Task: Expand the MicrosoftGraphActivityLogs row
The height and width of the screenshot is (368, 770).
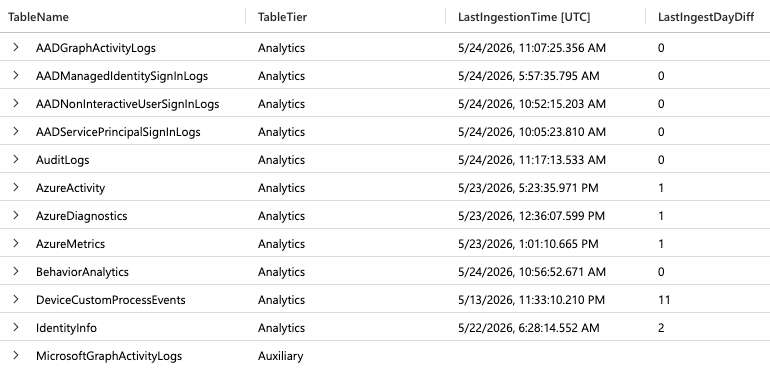Action: pos(16,356)
